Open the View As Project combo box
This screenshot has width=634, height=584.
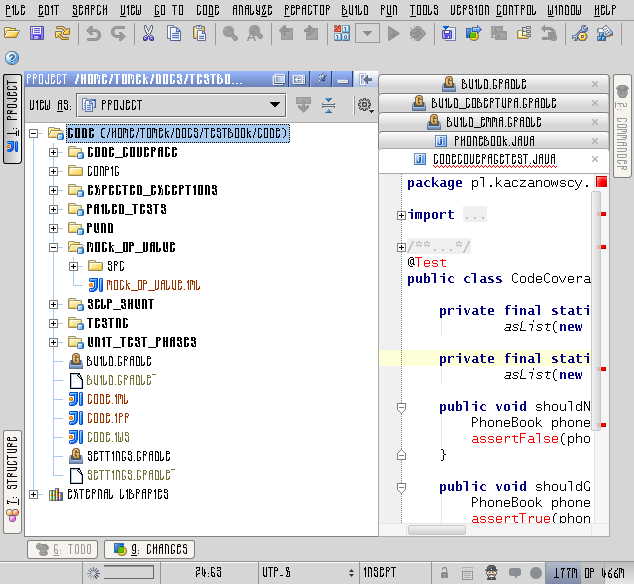182,105
